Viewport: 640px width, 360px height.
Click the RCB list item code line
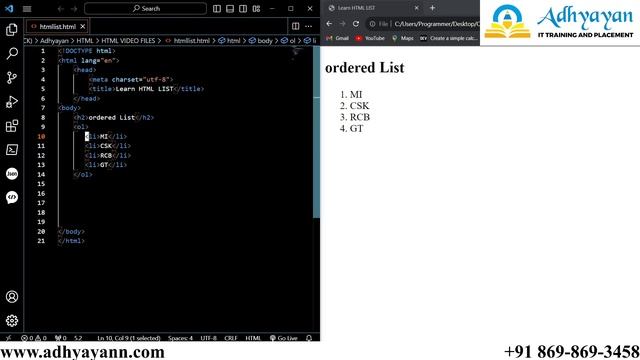pyautogui.click(x=108, y=156)
